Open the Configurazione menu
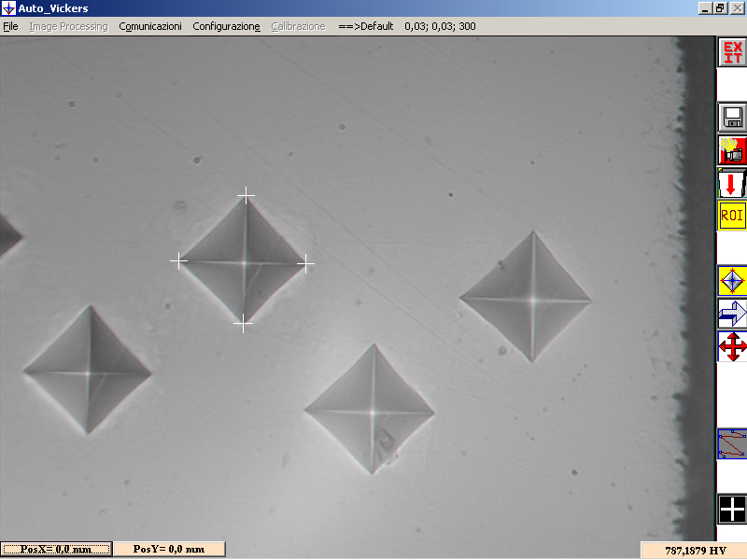The image size is (747, 560). [x=226, y=27]
